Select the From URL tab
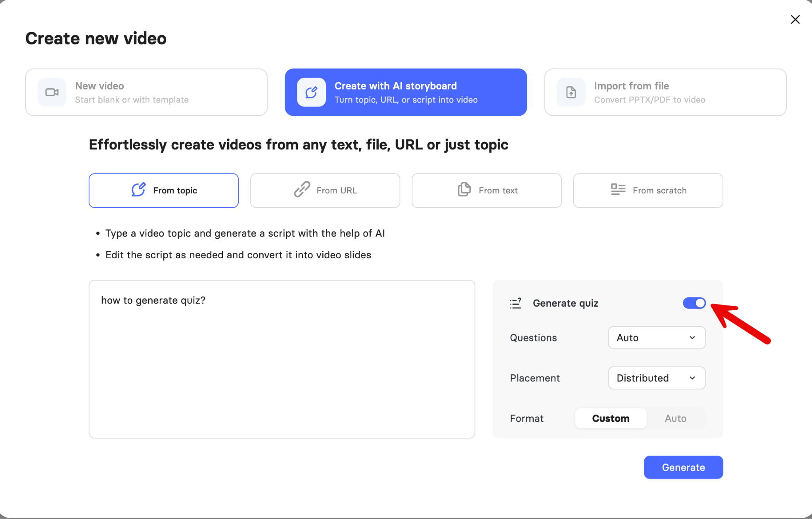Image resolution: width=812 pixels, height=519 pixels. point(325,191)
